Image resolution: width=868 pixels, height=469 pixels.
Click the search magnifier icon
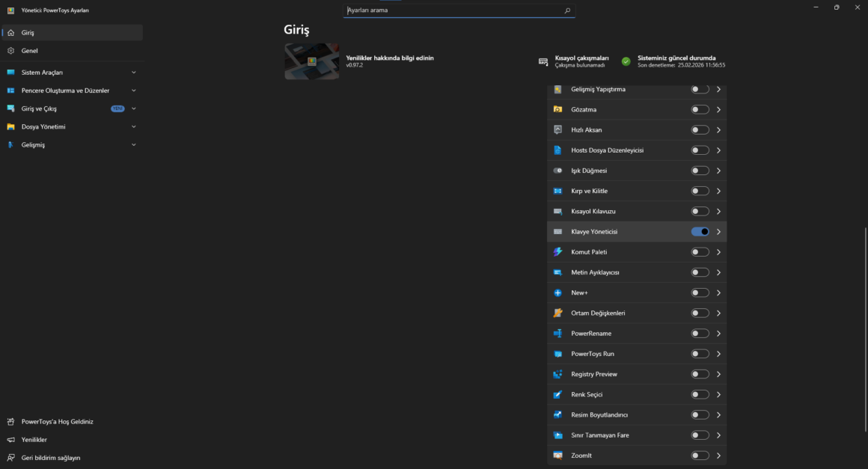(567, 11)
